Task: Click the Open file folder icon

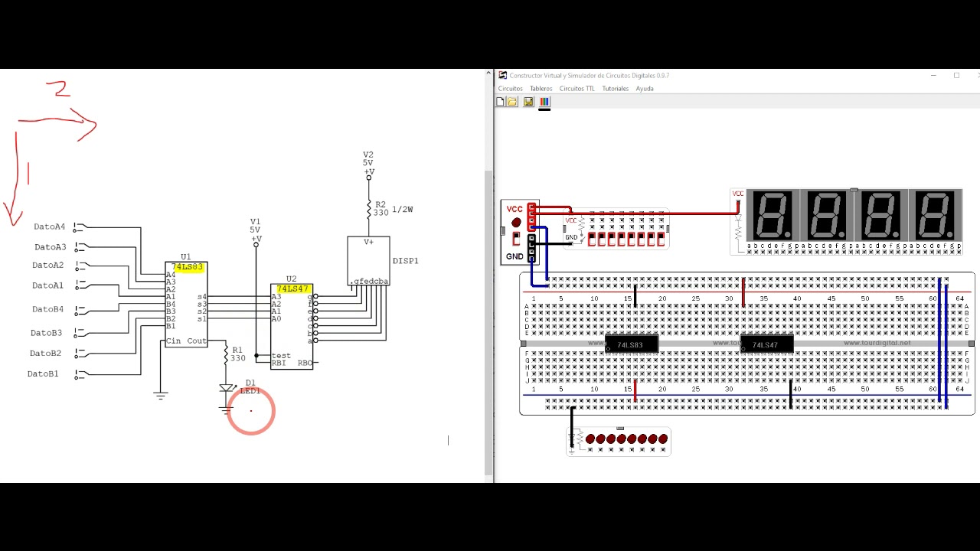Action: [x=512, y=102]
